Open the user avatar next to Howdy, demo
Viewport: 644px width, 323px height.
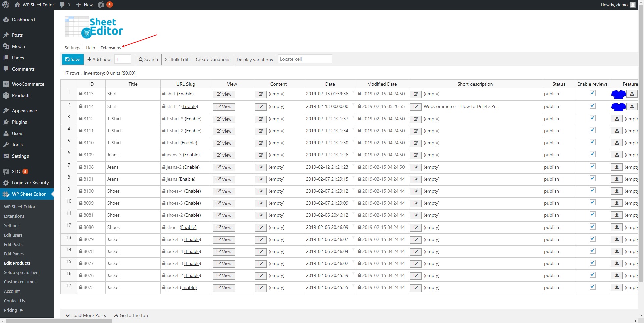tap(633, 5)
